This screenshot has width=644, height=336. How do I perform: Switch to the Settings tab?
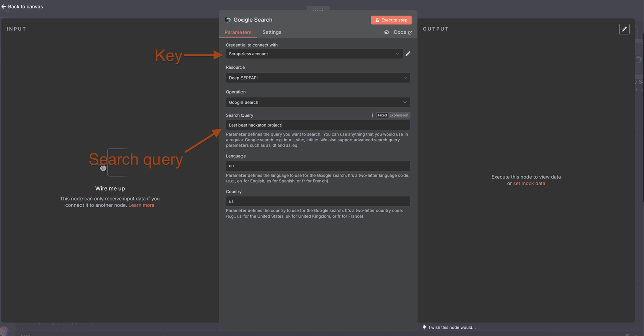[x=272, y=32]
